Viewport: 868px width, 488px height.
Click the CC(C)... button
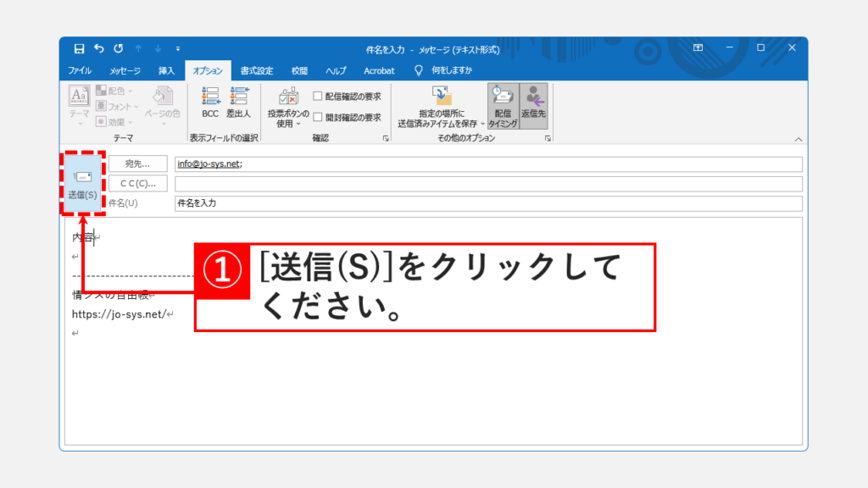coord(138,184)
